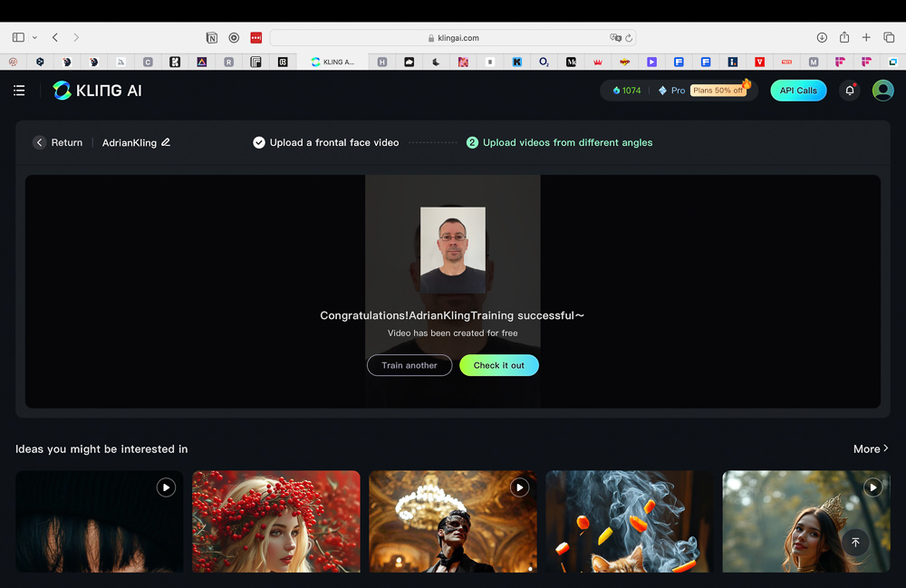The width and height of the screenshot is (906, 588).
Task: Switch to the black M favicon tab
Action: point(571,62)
